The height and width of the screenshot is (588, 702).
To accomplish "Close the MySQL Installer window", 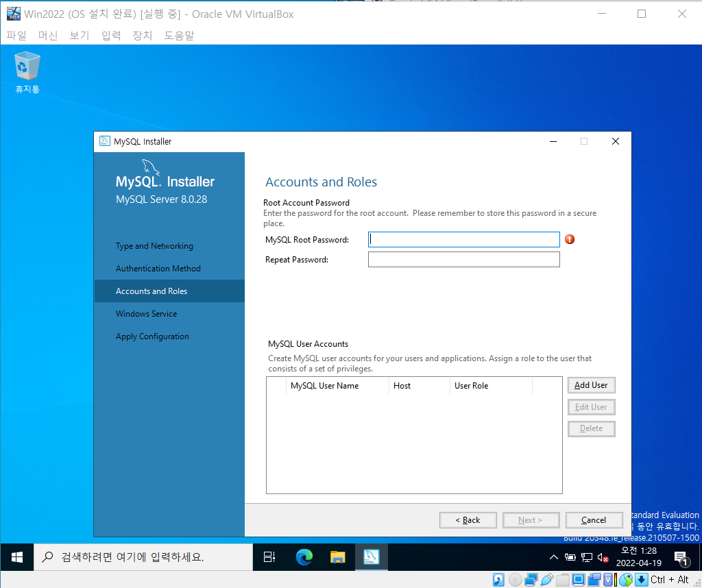I will [x=616, y=141].
